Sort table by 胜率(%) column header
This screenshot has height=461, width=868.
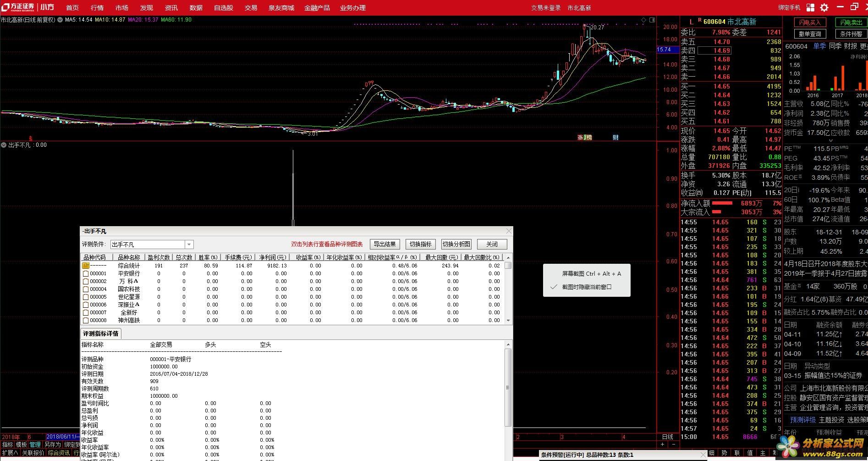tap(208, 257)
